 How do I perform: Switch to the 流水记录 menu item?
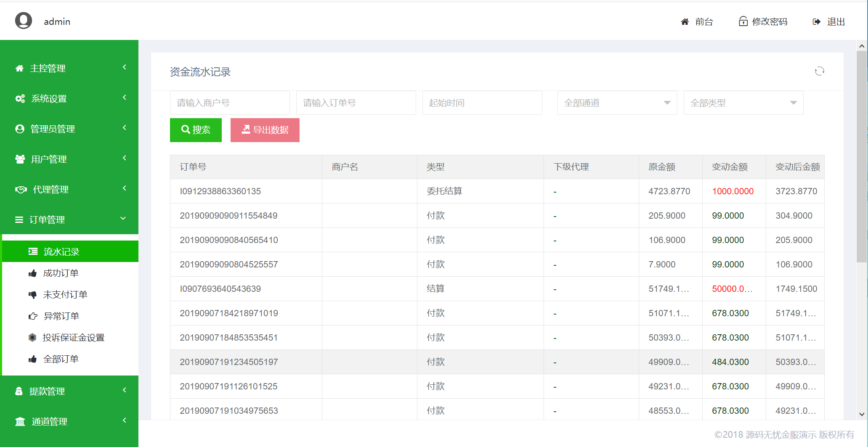[61, 251]
